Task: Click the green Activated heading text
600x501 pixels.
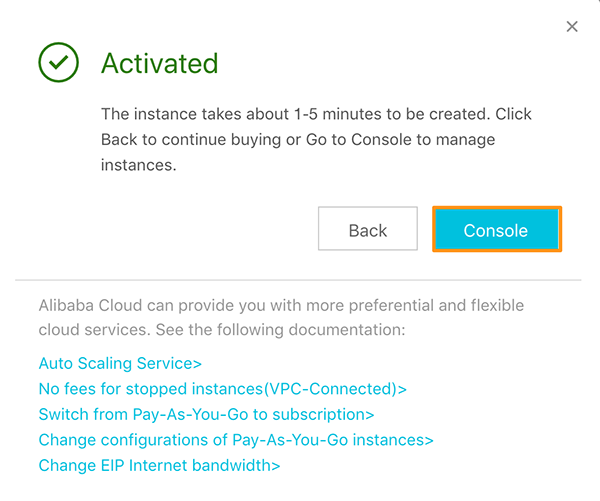Action: pyautogui.click(x=160, y=63)
